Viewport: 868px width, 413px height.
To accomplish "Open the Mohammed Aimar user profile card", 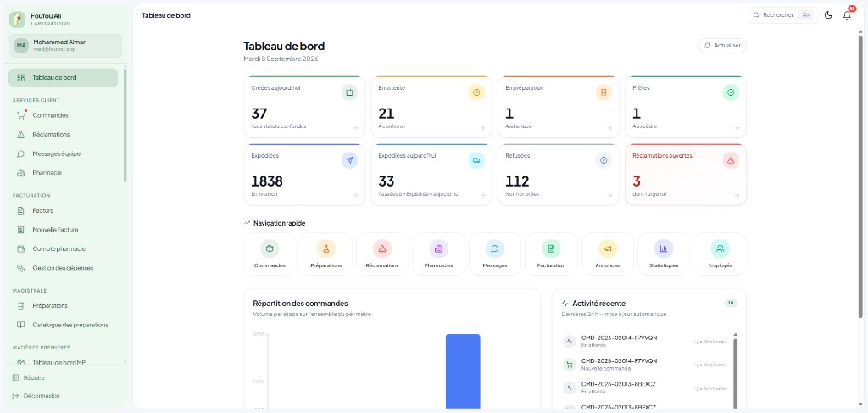I will [65, 46].
